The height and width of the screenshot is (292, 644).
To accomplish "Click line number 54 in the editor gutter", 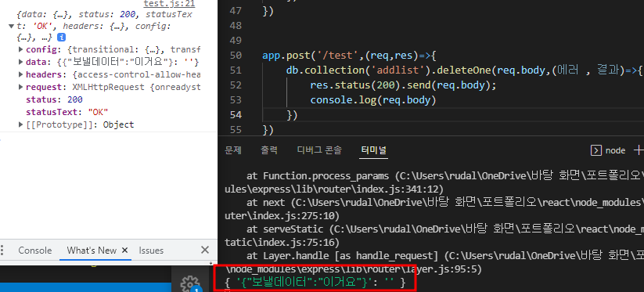I will (236, 114).
